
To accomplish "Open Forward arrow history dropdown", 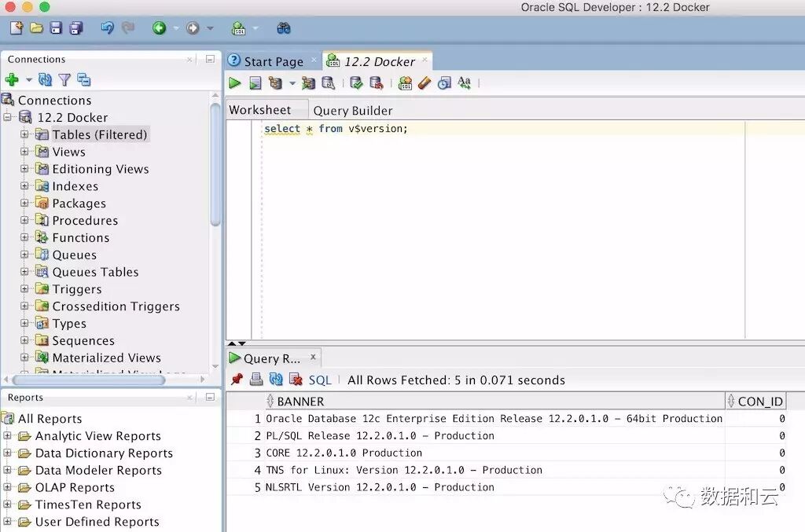I will click(x=209, y=28).
